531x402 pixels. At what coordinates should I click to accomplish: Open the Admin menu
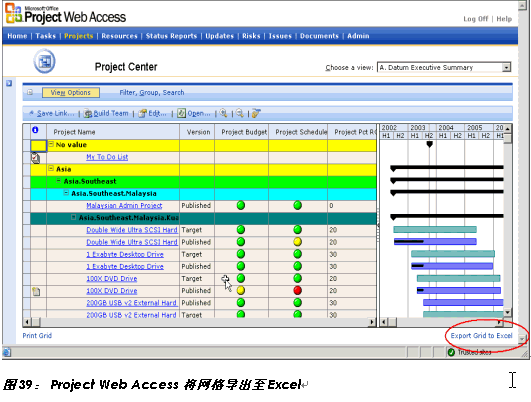(x=358, y=36)
